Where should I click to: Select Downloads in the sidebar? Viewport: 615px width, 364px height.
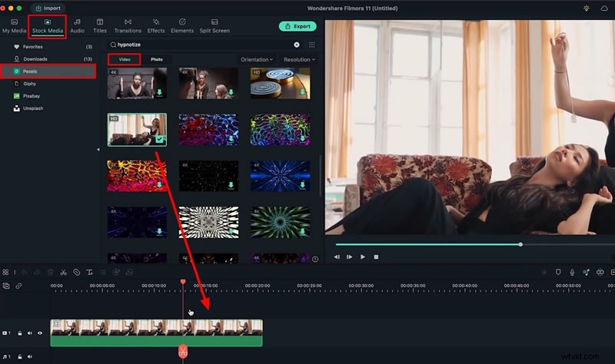(x=35, y=59)
